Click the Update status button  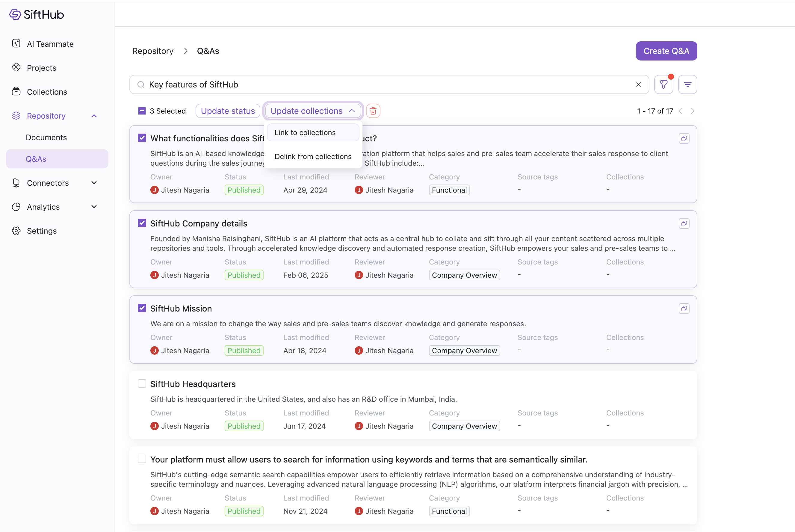tap(228, 111)
